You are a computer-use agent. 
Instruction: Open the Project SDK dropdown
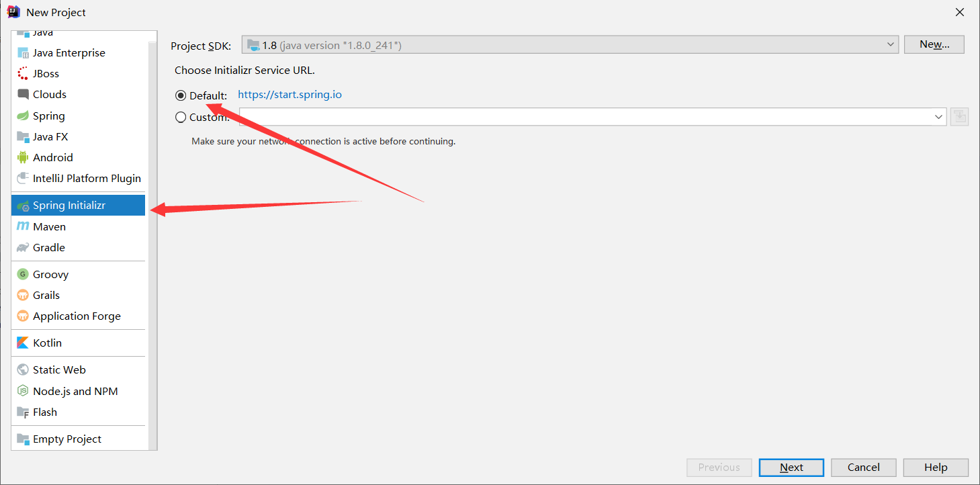click(x=570, y=45)
